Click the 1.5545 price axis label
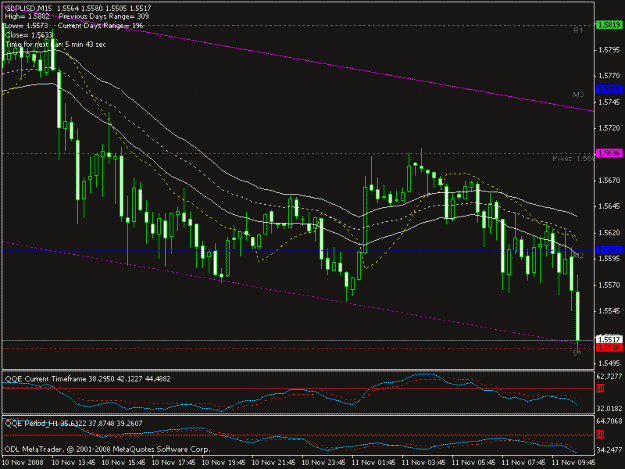This screenshot has height=469, width=625. coord(609,310)
